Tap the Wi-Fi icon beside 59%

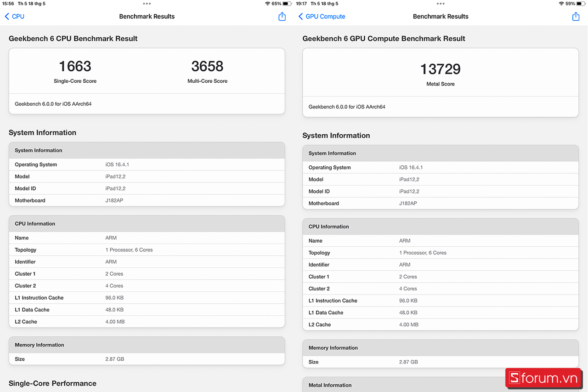(561, 4)
